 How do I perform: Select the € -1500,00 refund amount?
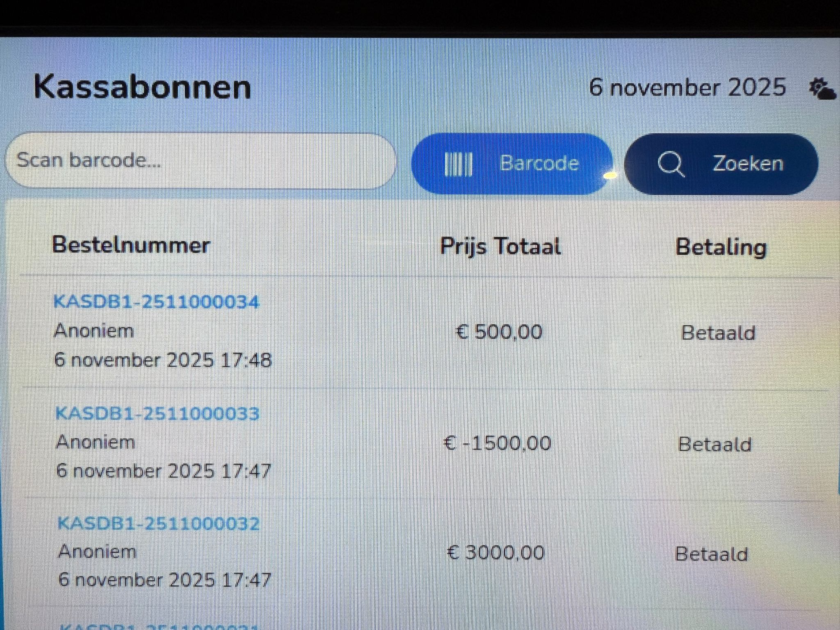(498, 443)
